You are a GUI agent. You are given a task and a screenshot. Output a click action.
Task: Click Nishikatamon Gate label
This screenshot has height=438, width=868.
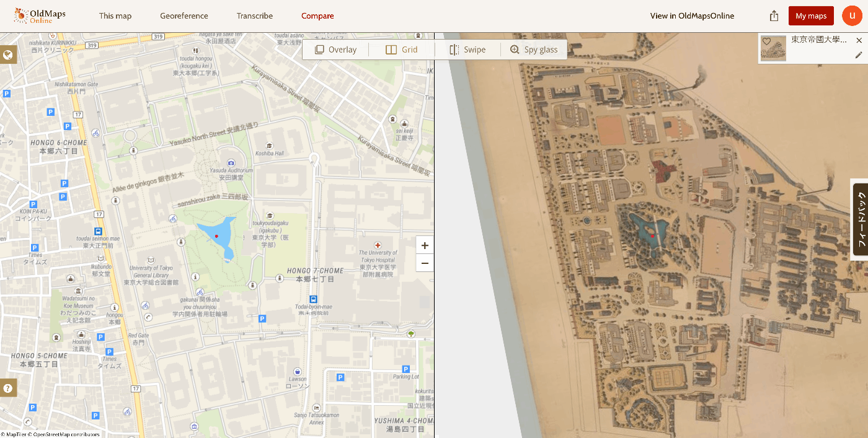76,87
